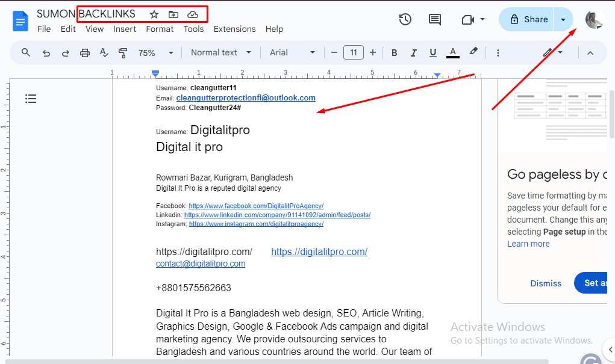Click the undo arrow icon
The height and width of the screenshot is (364, 615).
click(46, 53)
